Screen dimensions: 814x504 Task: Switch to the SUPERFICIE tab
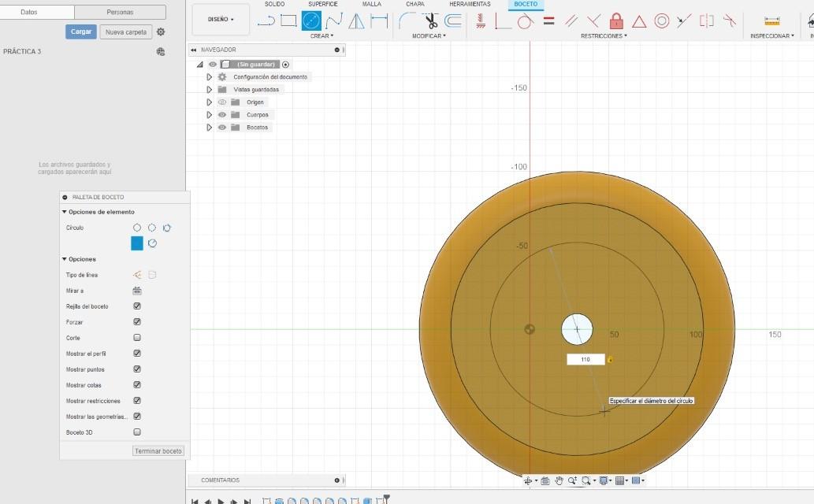pyautogui.click(x=323, y=4)
